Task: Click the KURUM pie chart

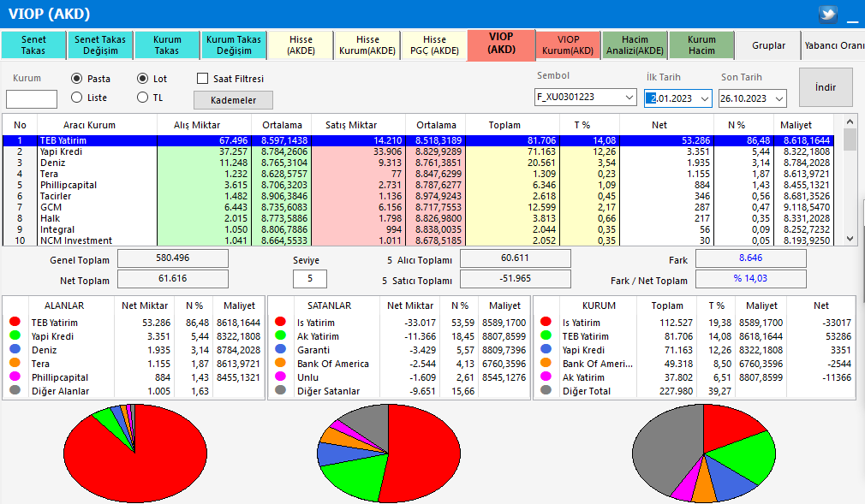Action: pyautogui.click(x=704, y=454)
